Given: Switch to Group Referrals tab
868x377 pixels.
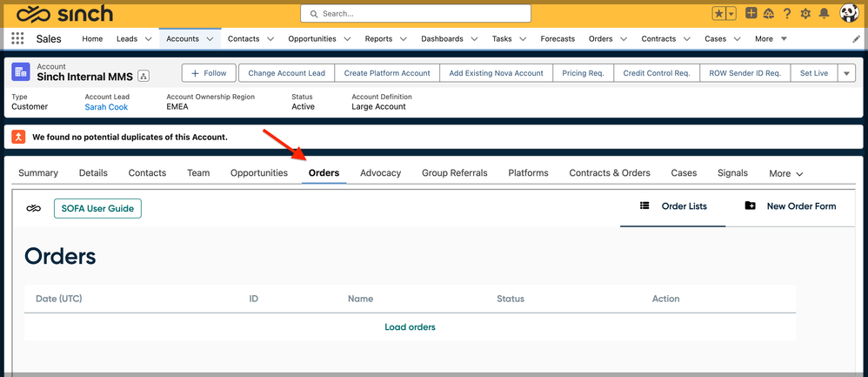Looking at the screenshot, I should [x=455, y=173].
